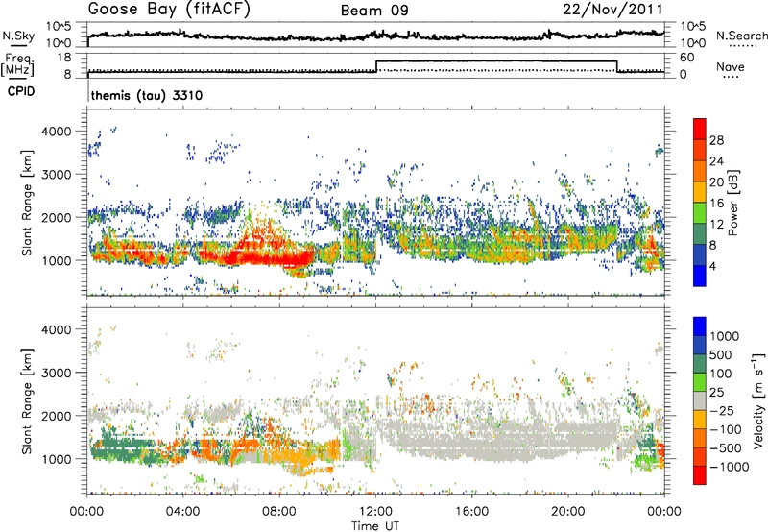This screenshot has width=768, height=532.
Task: Select the "CPID" label
Action: coord(21,91)
